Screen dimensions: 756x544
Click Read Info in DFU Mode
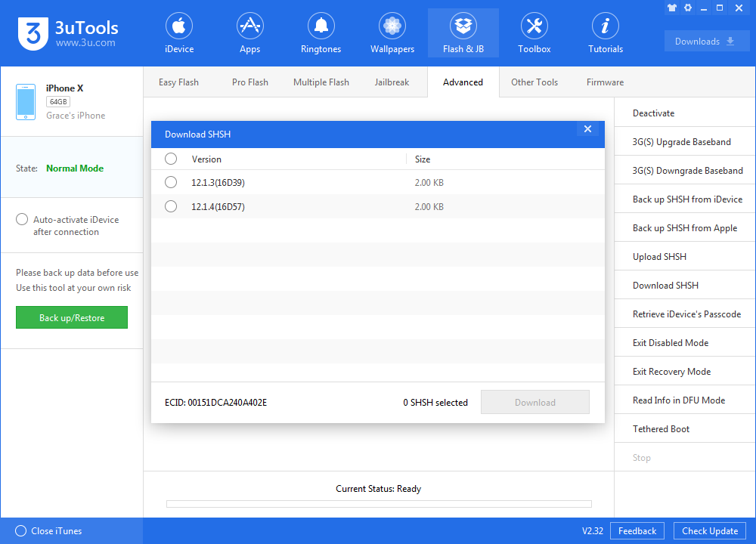coord(685,400)
